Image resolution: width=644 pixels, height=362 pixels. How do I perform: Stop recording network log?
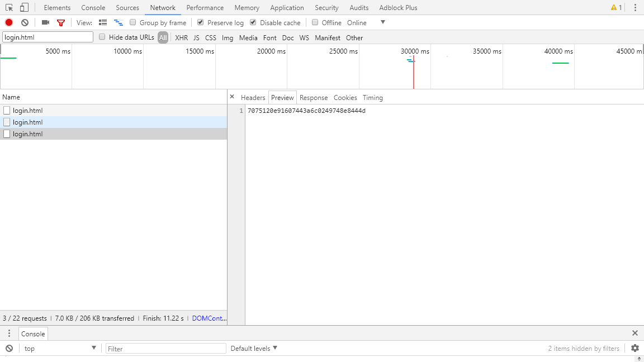(x=9, y=22)
